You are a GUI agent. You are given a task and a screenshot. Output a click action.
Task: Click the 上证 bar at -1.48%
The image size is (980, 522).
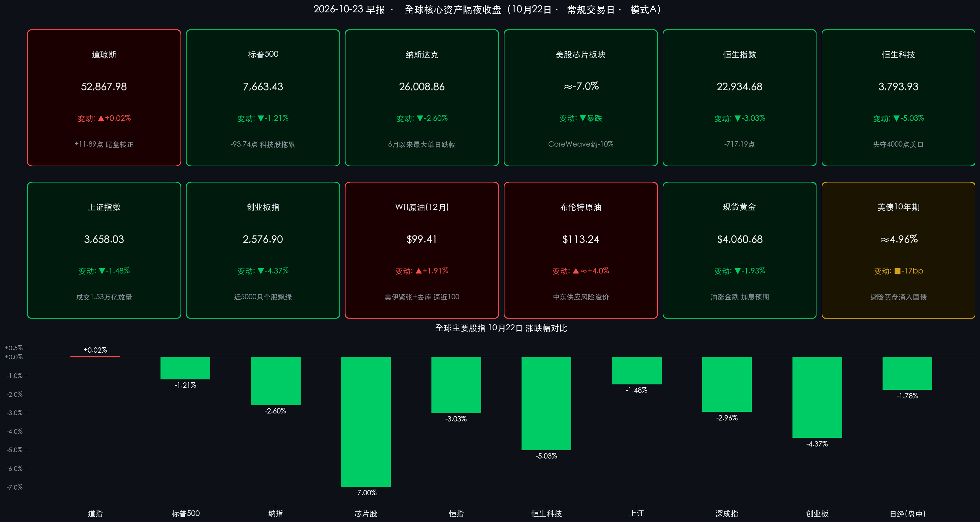coord(636,371)
